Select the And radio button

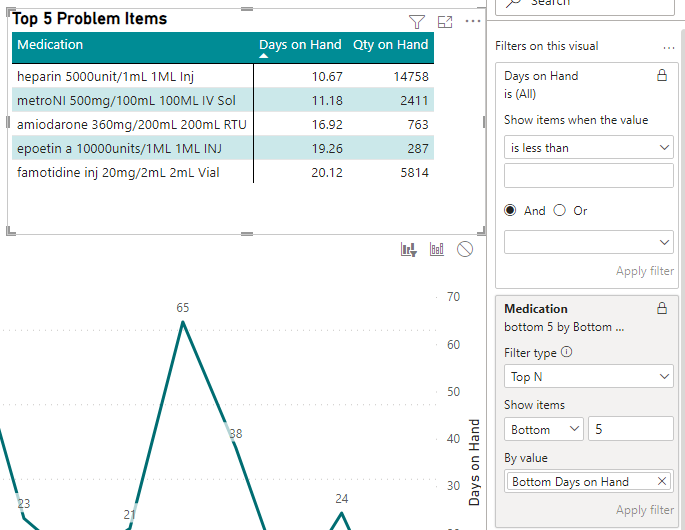pos(510,211)
